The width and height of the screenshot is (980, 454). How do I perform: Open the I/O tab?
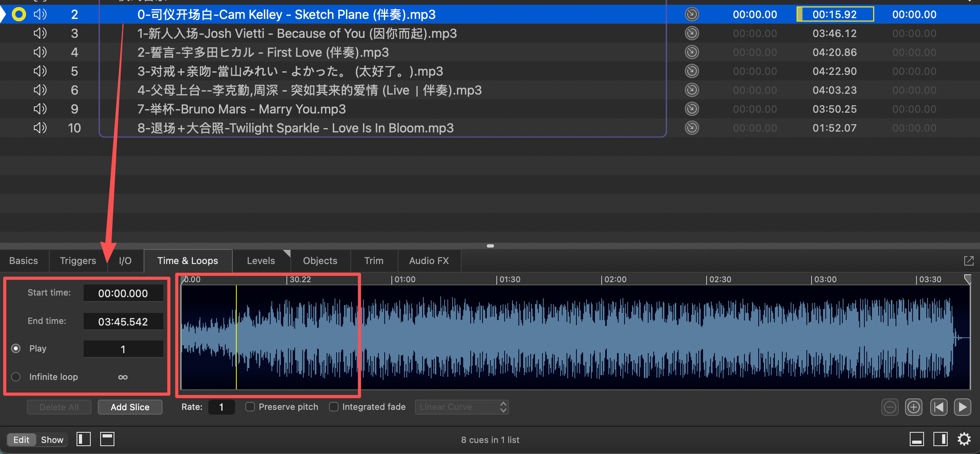[x=125, y=261]
